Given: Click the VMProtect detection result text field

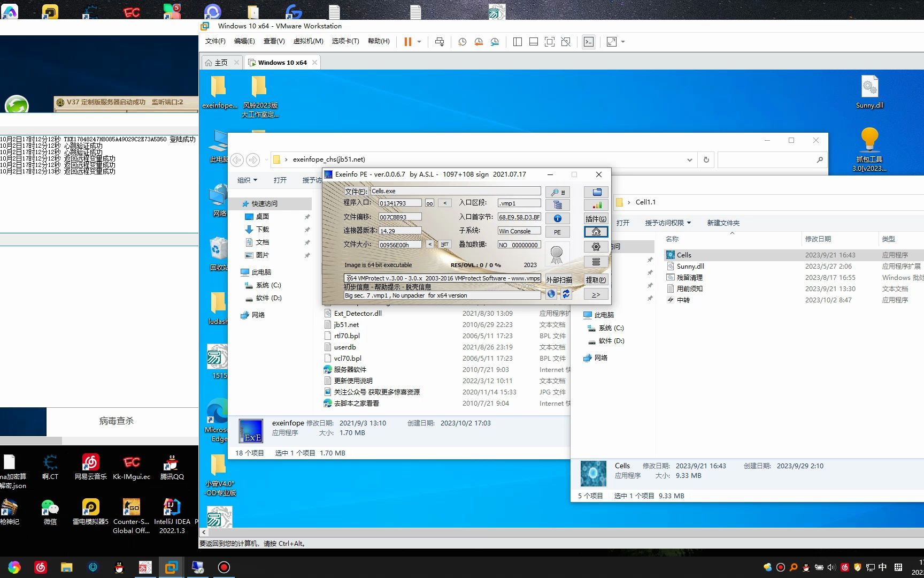Looking at the screenshot, I should [442, 278].
